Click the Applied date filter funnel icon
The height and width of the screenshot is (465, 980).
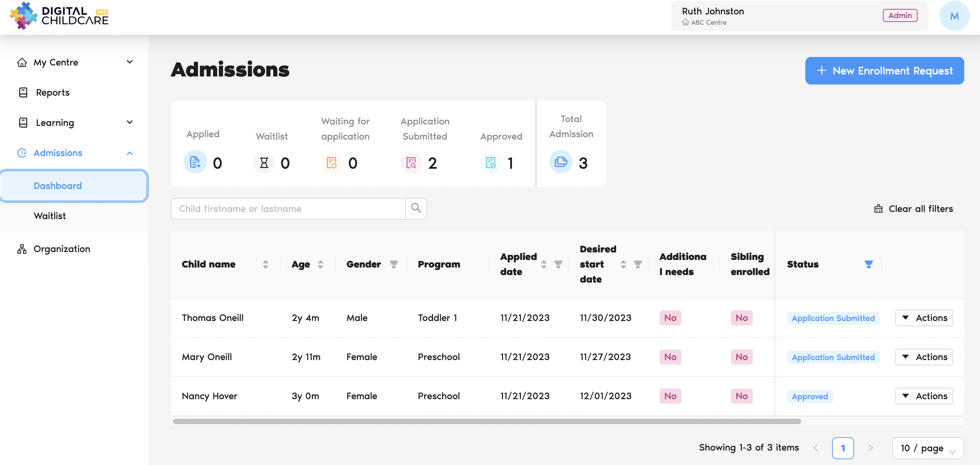[558, 264]
